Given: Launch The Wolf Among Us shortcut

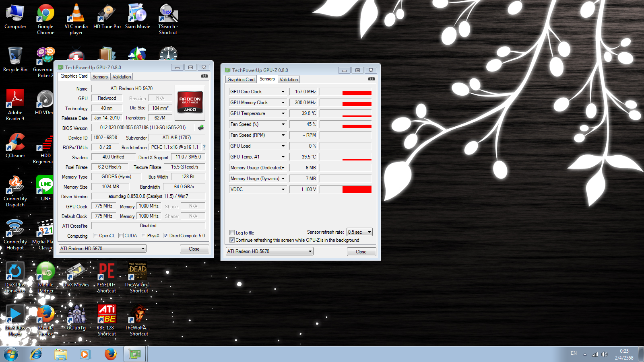Looking at the screenshot, I should click(x=138, y=321).
